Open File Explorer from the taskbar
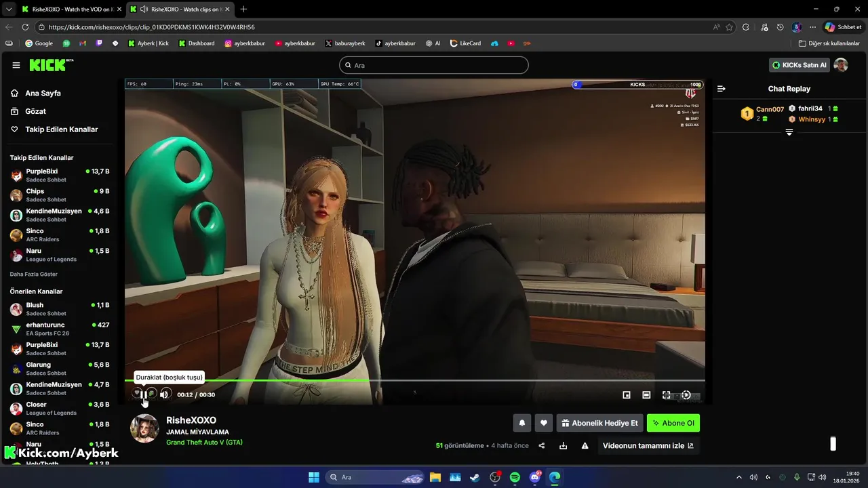Screen dimensions: 868x488 (435, 477)
